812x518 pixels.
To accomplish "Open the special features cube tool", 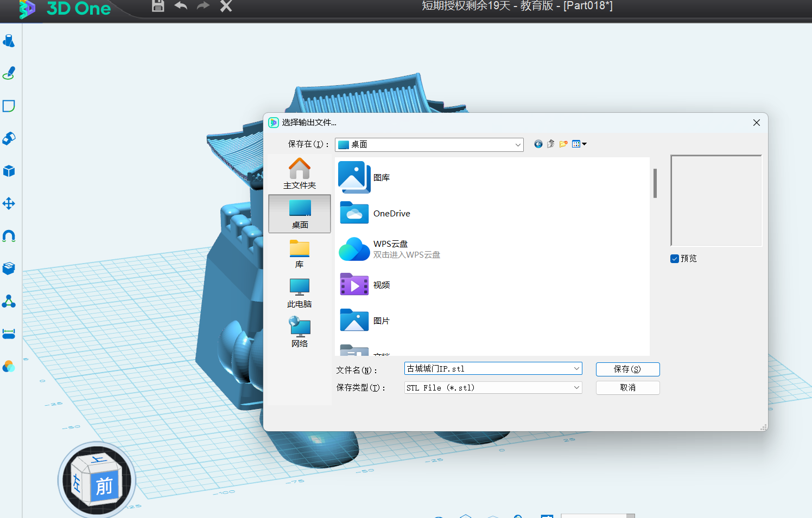I will pos(9,171).
